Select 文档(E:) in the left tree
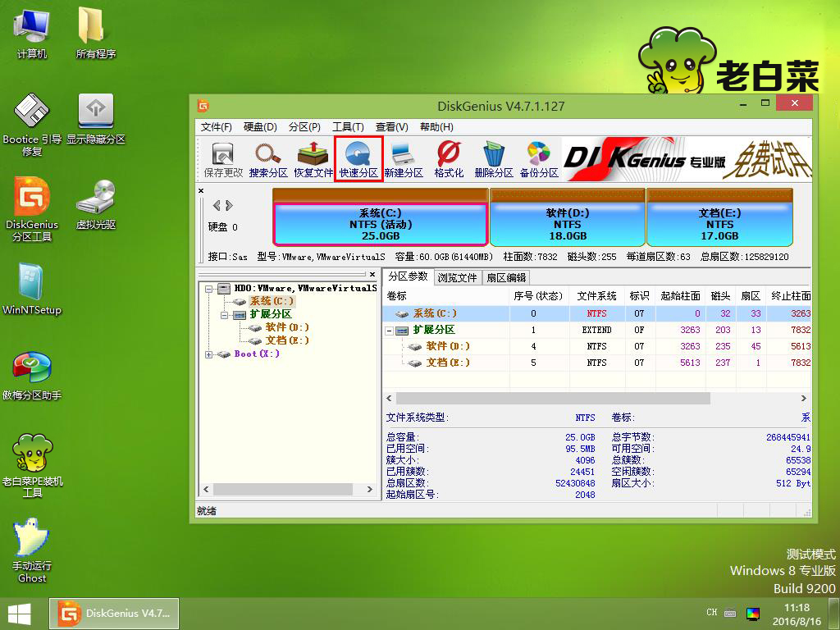The height and width of the screenshot is (630, 840). (287, 340)
